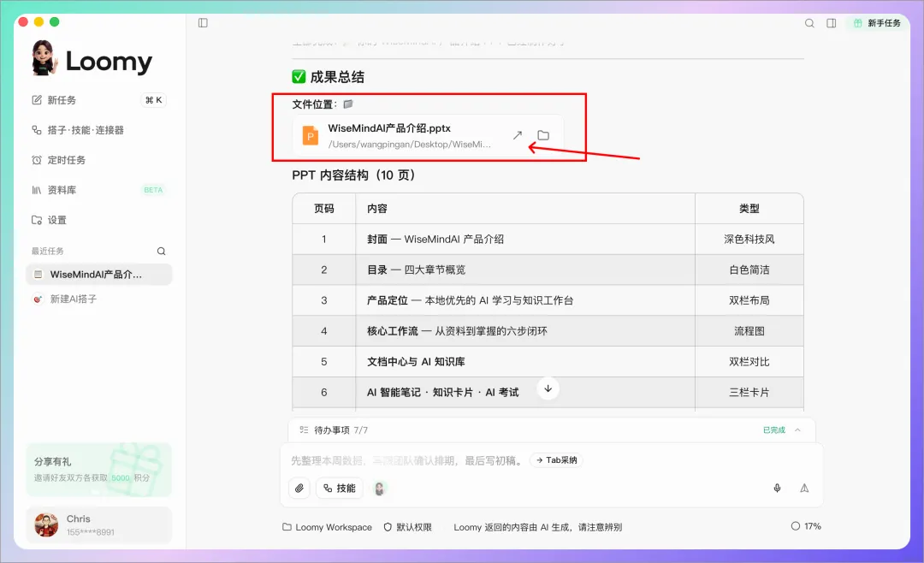Accept suggestion with Tab采纳 button
This screenshot has width=924, height=563.
(x=556, y=460)
